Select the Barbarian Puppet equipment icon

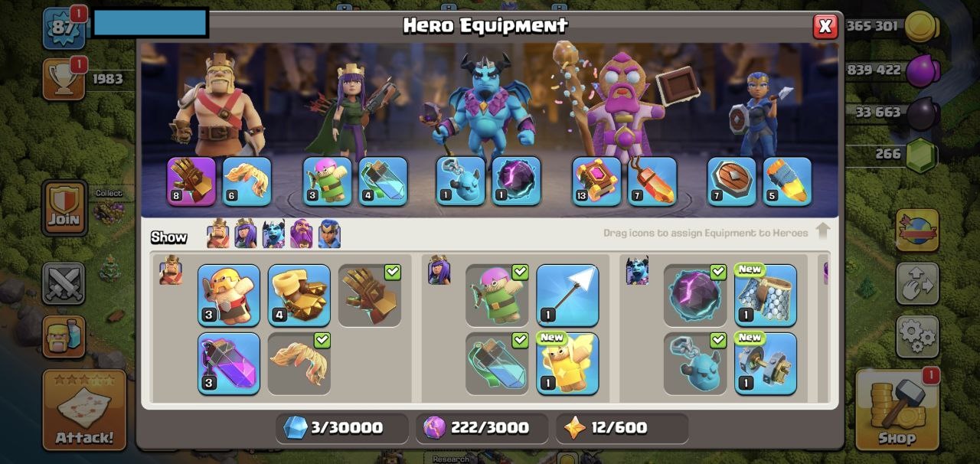coord(229,296)
